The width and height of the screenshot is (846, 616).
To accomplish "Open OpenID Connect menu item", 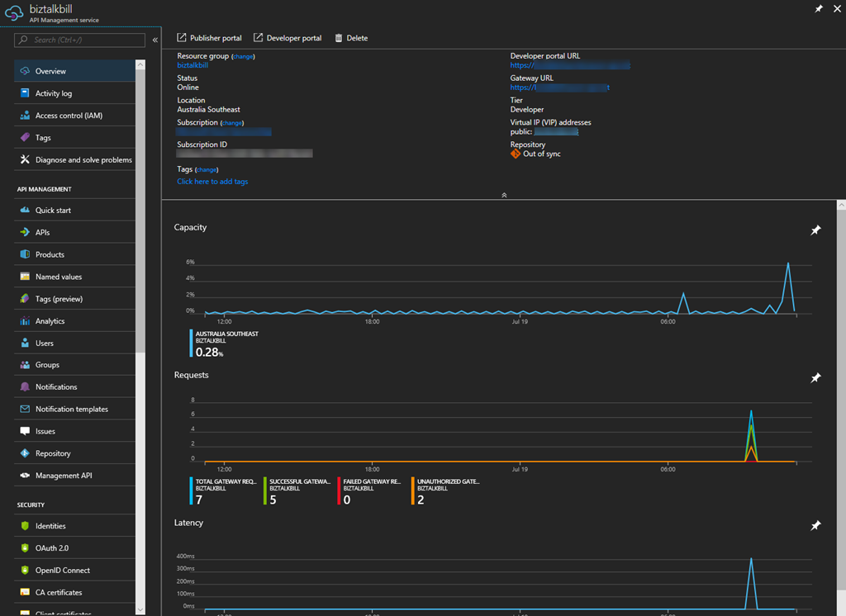I will pos(74,570).
